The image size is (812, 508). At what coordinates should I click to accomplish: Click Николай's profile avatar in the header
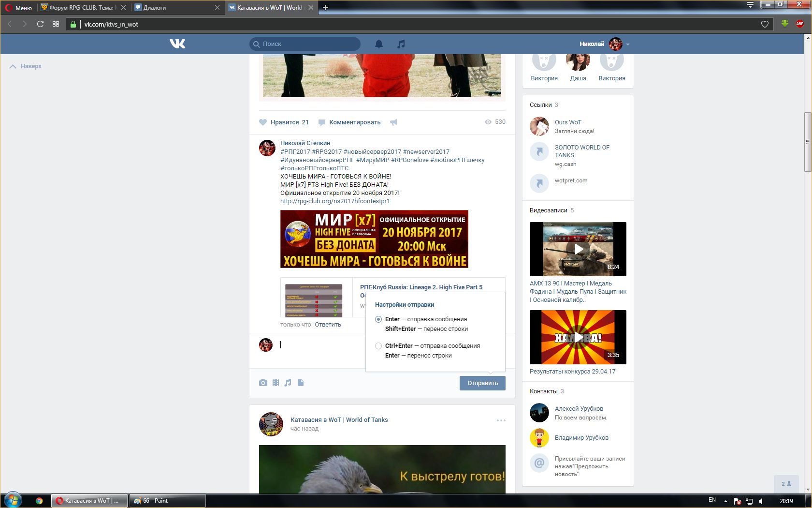[616, 44]
